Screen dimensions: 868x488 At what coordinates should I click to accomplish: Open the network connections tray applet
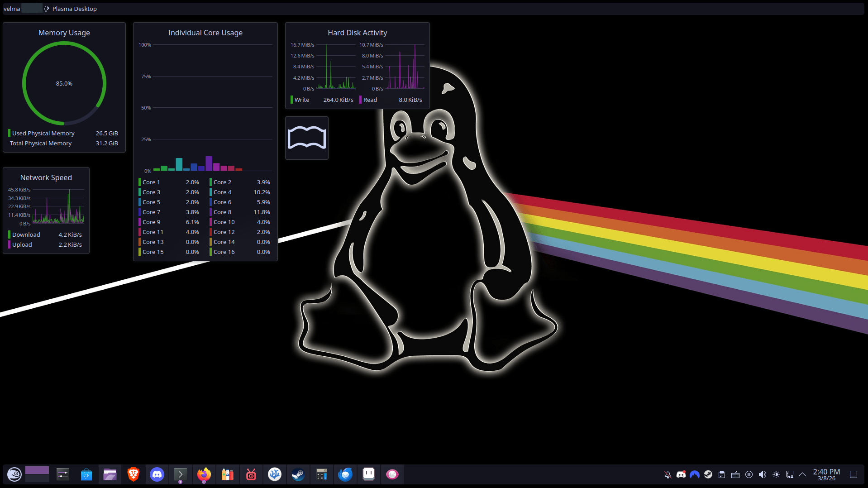pyautogui.click(x=790, y=474)
